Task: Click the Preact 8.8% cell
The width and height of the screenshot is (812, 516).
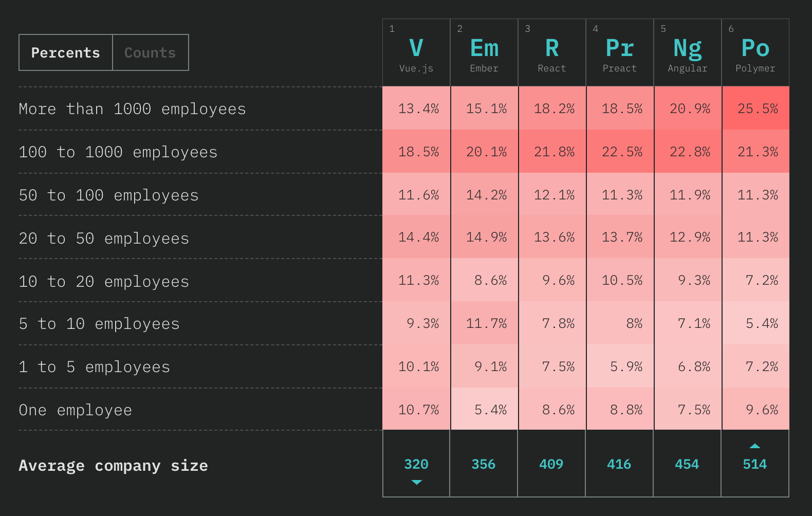Action: coord(620,410)
